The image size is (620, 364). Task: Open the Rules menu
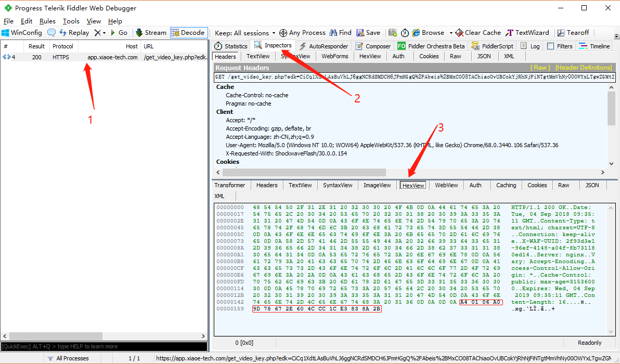pyautogui.click(x=47, y=21)
